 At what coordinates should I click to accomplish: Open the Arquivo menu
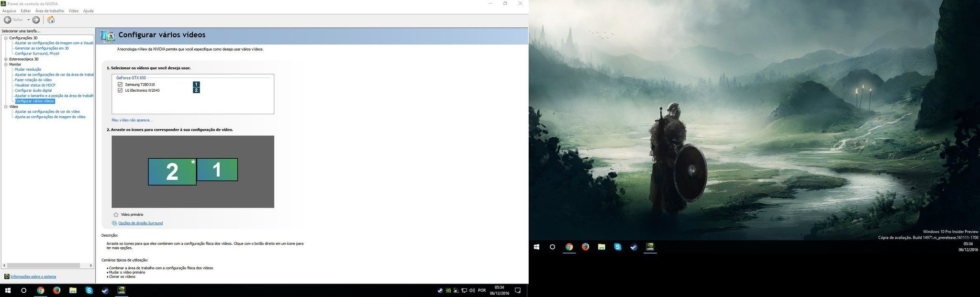click(x=9, y=11)
